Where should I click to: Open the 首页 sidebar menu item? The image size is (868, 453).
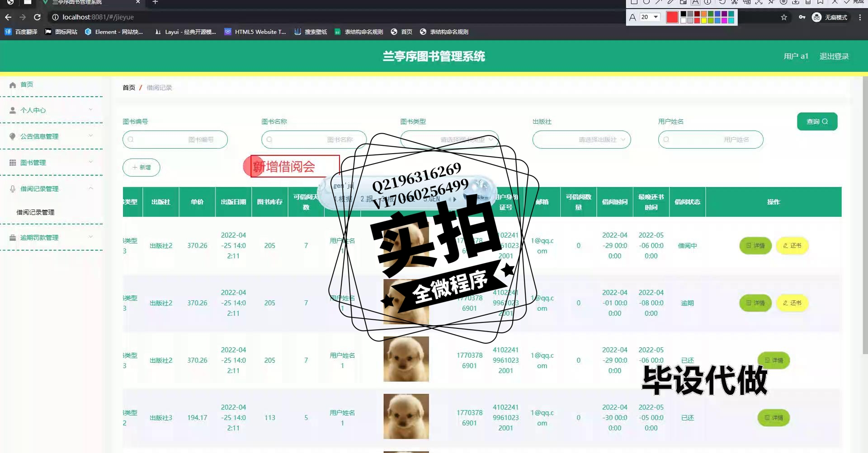(x=52, y=84)
